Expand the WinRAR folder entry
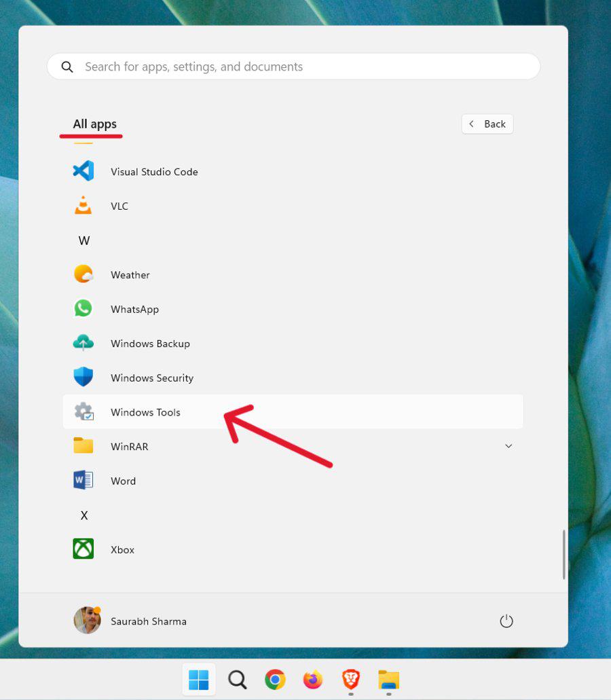The image size is (611, 700). [x=508, y=446]
